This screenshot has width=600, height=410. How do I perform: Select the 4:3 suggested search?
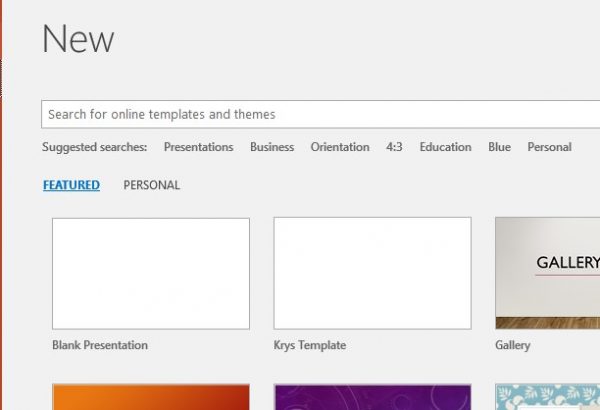tap(394, 147)
